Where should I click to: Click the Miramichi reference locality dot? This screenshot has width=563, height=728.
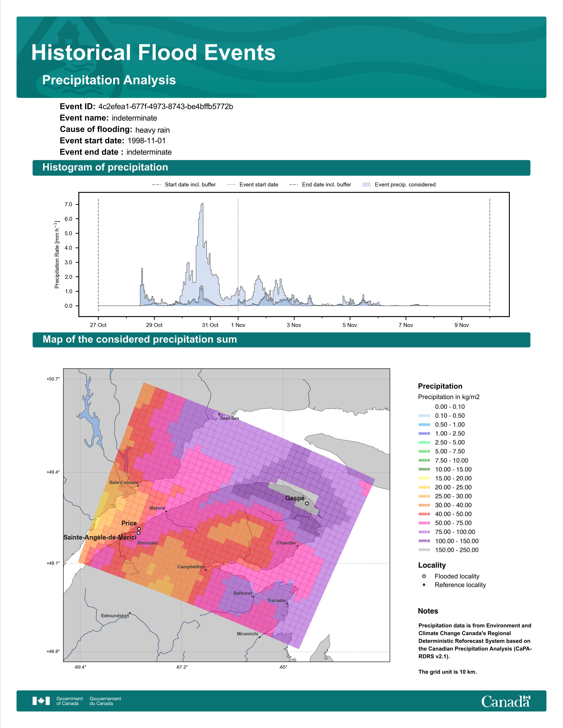[260, 637]
